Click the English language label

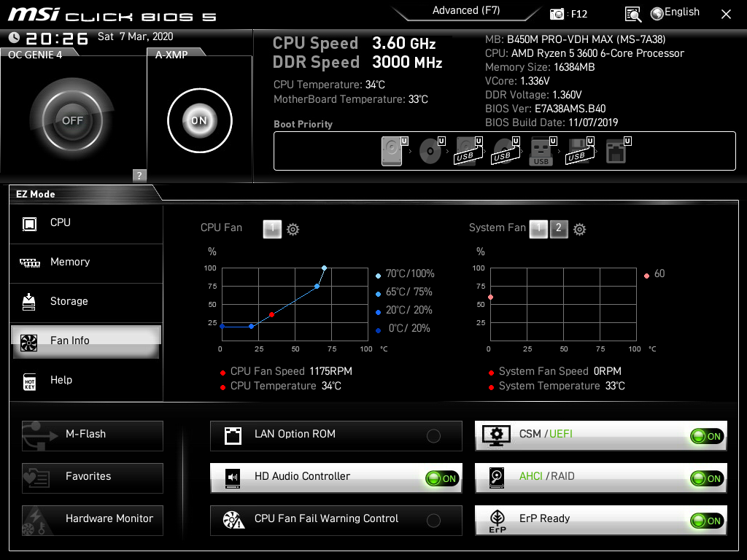pyautogui.click(x=682, y=12)
